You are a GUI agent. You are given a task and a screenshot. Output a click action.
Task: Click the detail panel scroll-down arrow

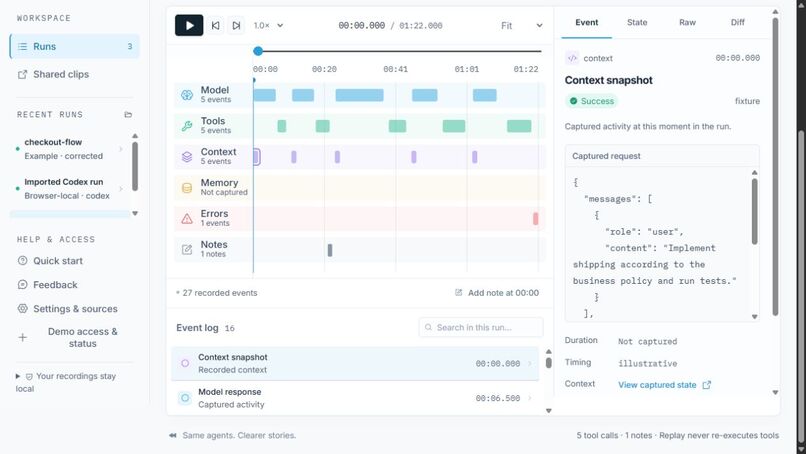click(x=775, y=392)
